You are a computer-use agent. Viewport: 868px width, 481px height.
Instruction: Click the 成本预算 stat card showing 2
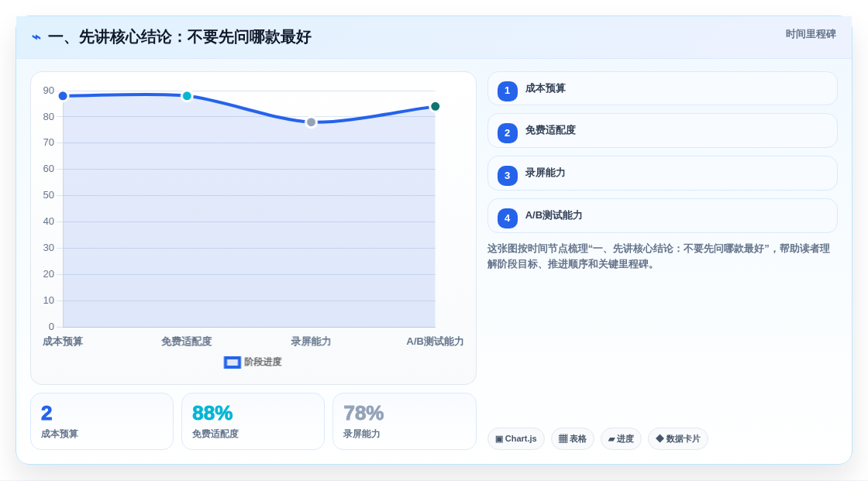click(x=102, y=421)
